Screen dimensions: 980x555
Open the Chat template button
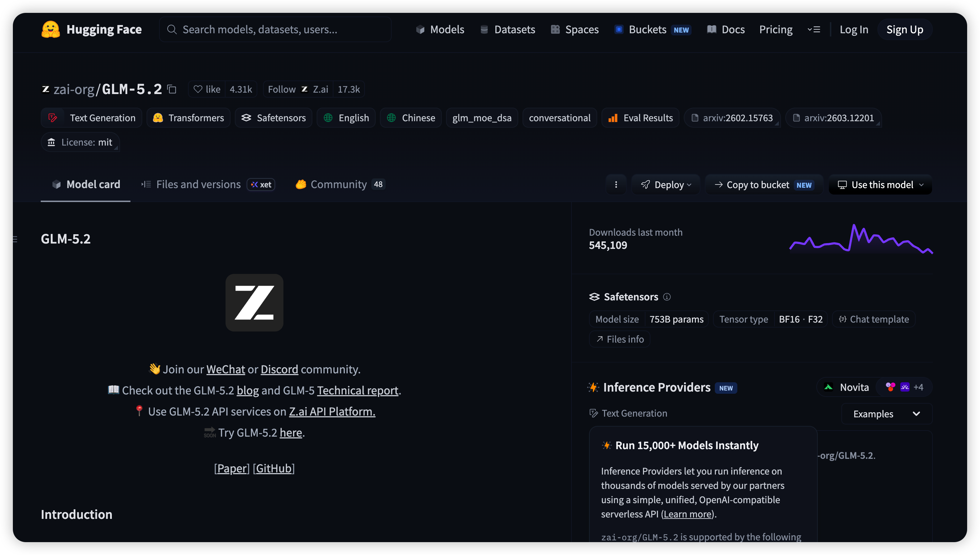click(873, 319)
